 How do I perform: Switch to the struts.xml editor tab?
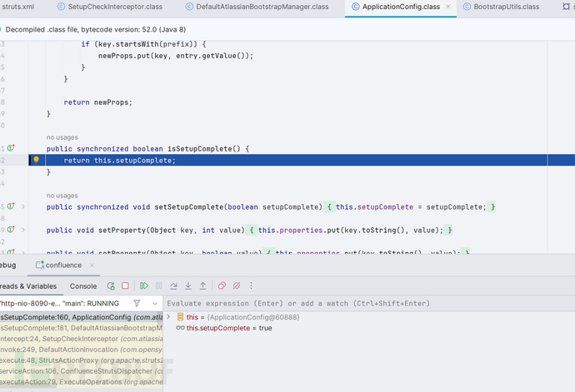point(17,7)
